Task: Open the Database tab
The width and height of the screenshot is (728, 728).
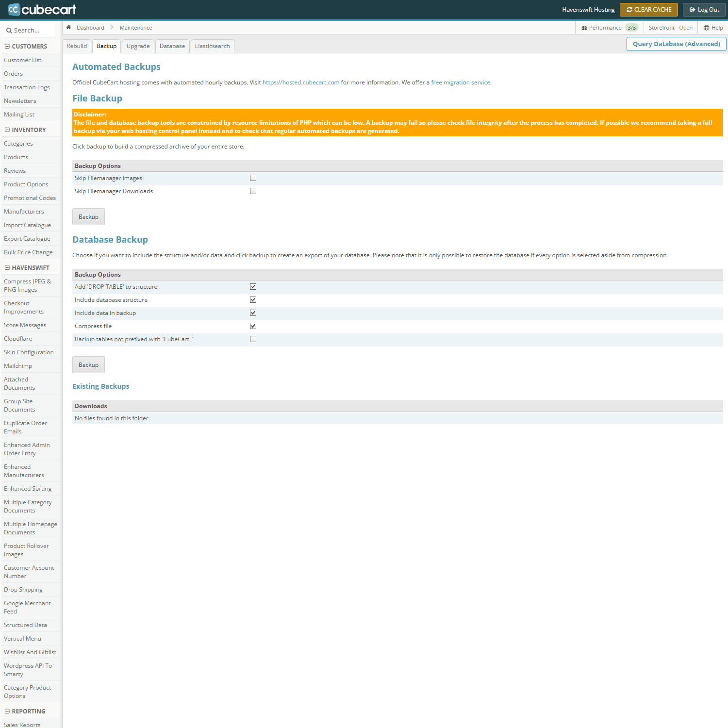Action: 172,46
